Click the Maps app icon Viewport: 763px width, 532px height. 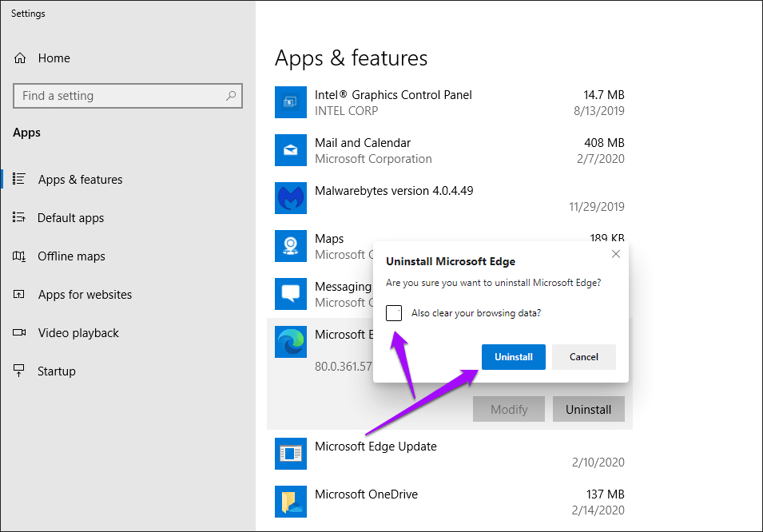point(291,246)
